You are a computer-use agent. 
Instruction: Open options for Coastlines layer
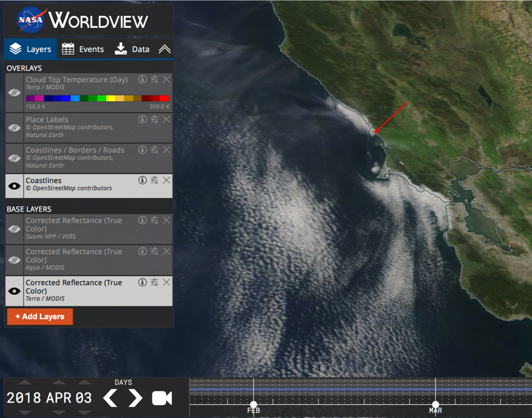154,180
